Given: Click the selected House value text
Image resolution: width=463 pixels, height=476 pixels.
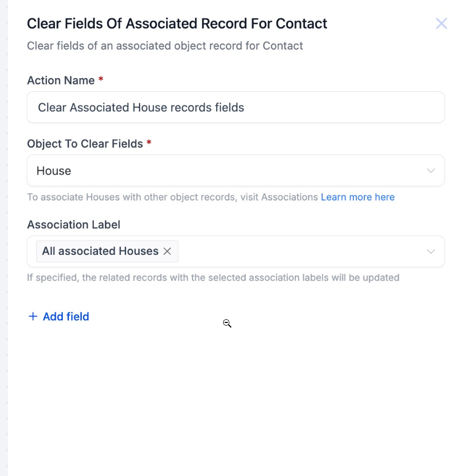Looking at the screenshot, I should click(54, 171).
